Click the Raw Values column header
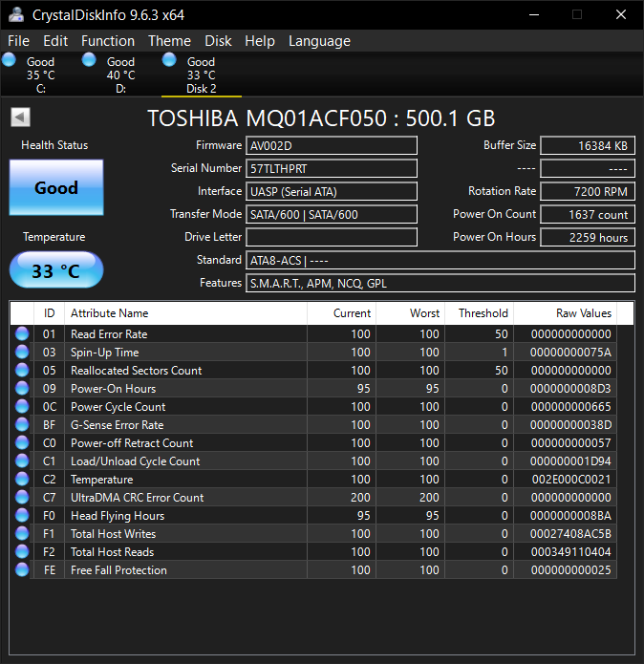This screenshot has width=644, height=664. (x=583, y=313)
